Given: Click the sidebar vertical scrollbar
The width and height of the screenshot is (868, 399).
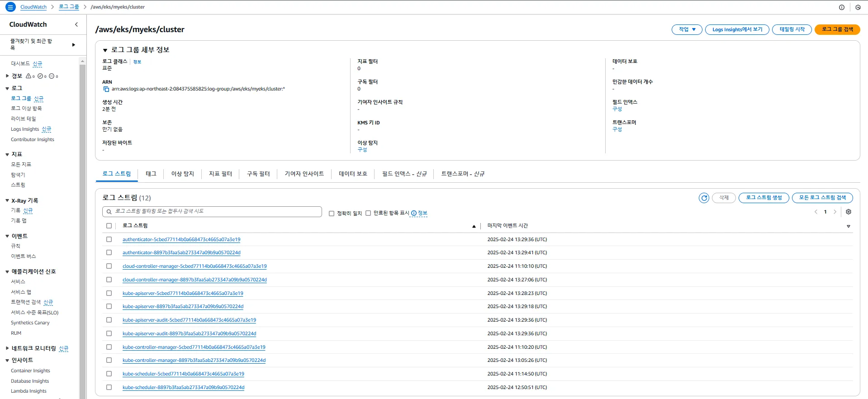Looking at the screenshot, I should (x=82, y=231).
